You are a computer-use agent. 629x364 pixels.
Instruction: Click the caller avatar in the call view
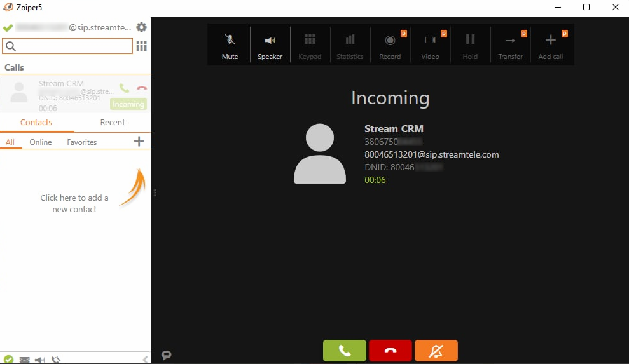coord(320,154)
